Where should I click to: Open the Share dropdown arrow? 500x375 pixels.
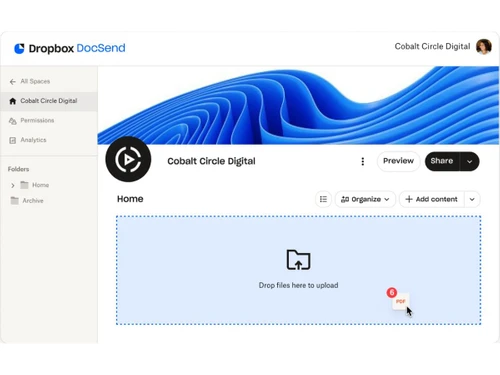(470, 162)
